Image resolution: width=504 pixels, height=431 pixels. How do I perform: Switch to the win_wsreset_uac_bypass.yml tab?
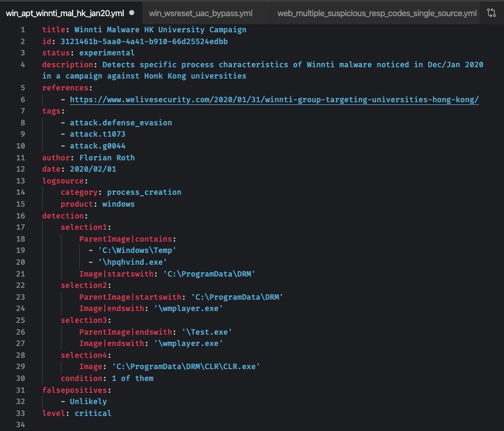(201, 13)
